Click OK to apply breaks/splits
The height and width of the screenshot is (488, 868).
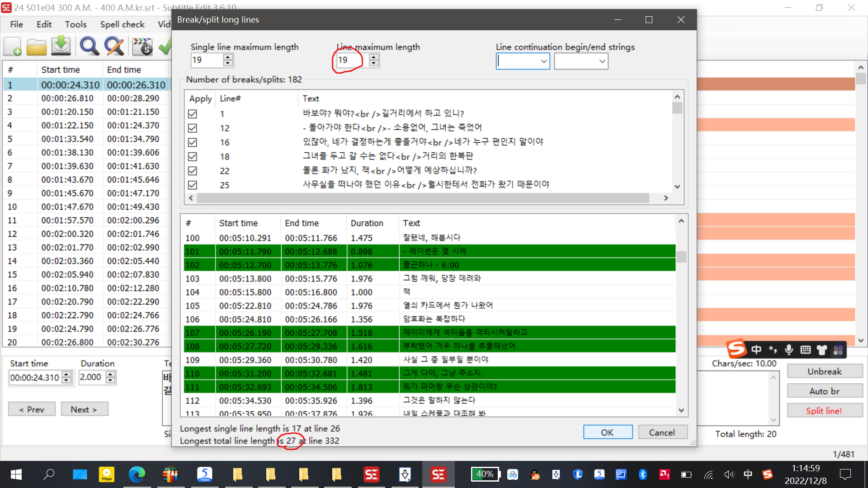(x=607, y=432)
